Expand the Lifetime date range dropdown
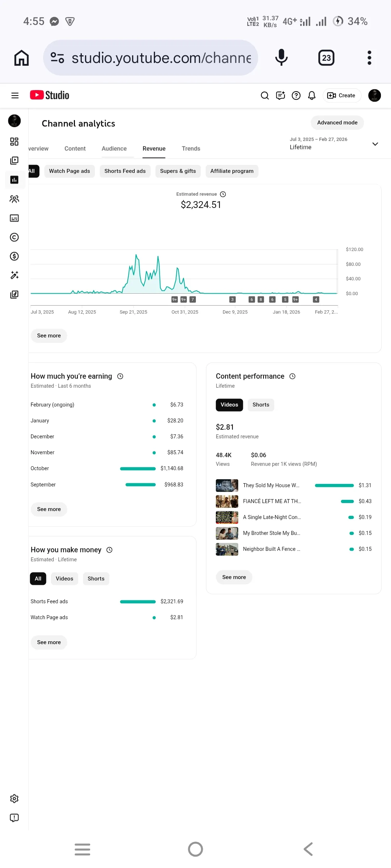Viewport: 391px width, 868px height. 334,144
